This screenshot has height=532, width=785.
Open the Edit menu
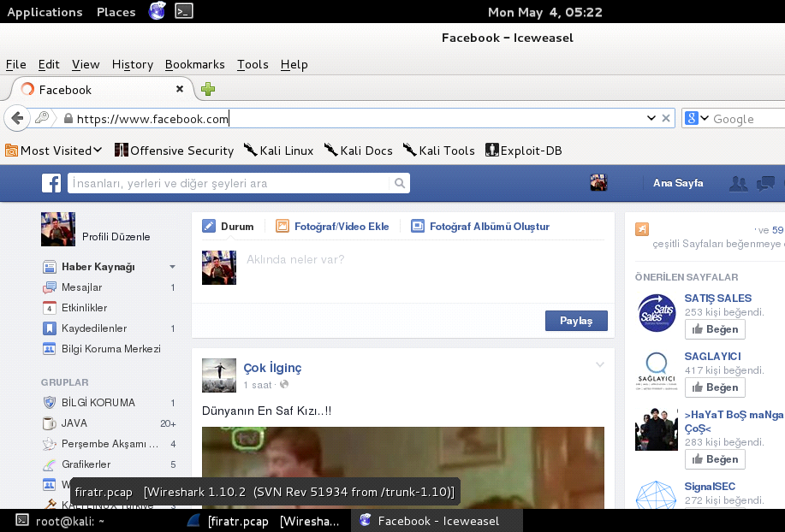tap(49, 64)
